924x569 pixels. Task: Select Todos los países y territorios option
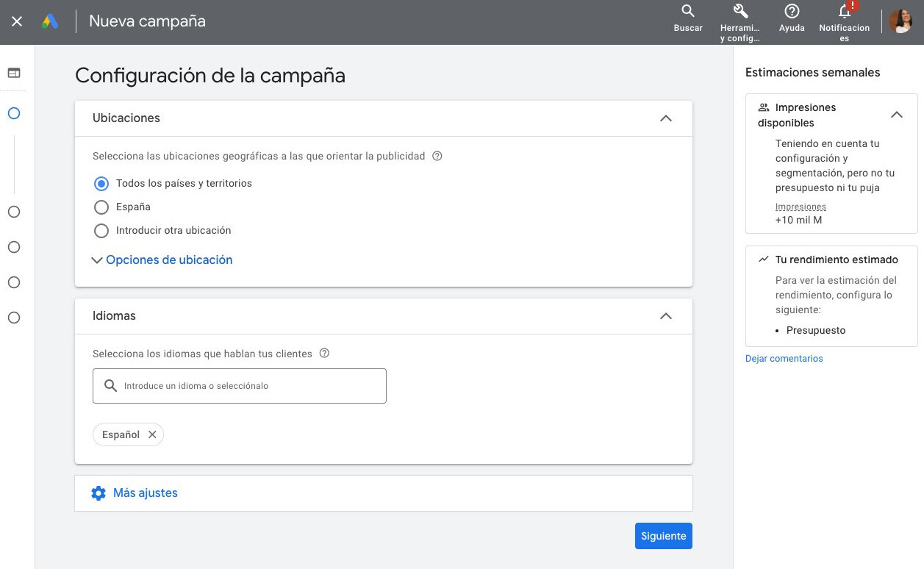tap(101, 183)
